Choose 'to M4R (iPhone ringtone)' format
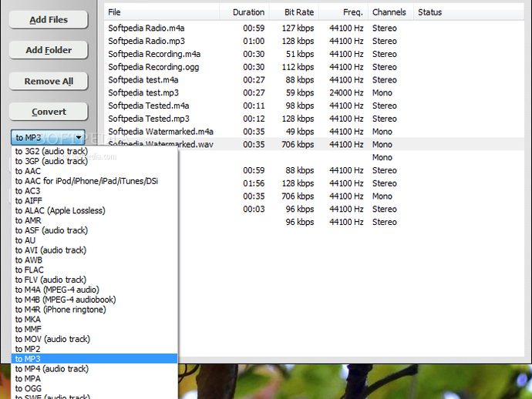Screen dimensions: 532x399 coord(94,310)
